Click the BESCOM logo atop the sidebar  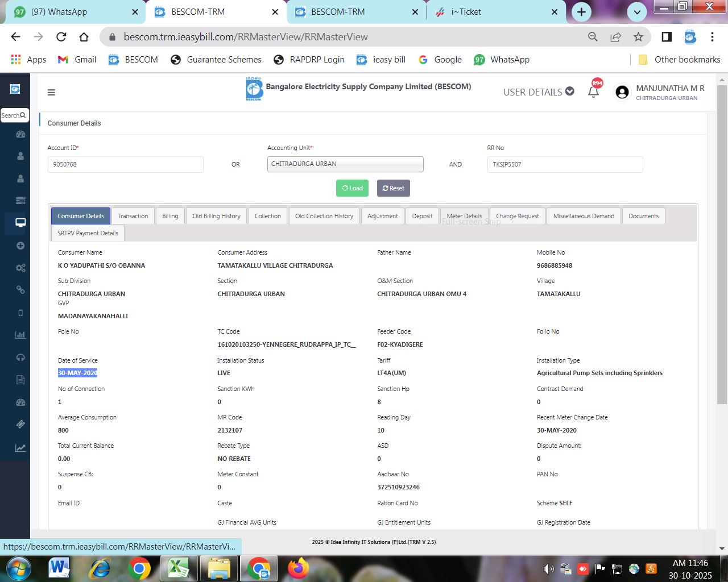[15, 89]
